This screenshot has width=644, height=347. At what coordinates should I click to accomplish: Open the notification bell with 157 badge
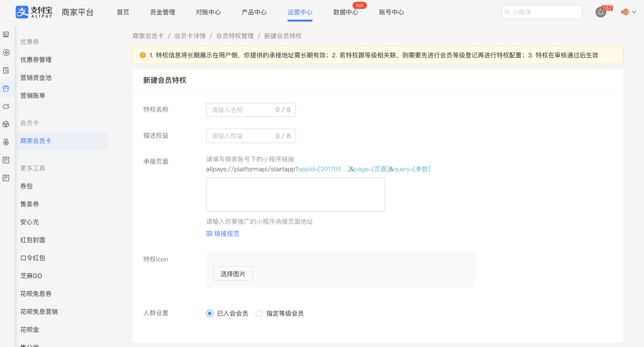click(600, 13)
